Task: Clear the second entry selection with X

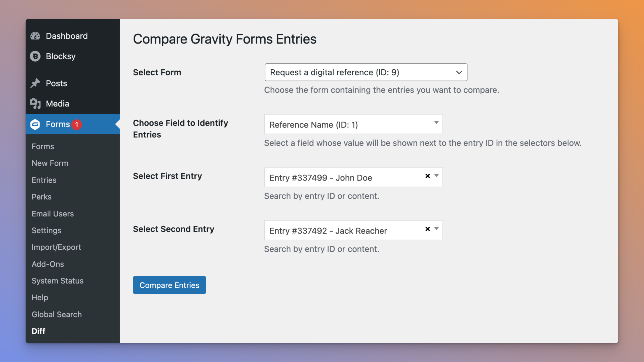Action: tap(427, 229)
